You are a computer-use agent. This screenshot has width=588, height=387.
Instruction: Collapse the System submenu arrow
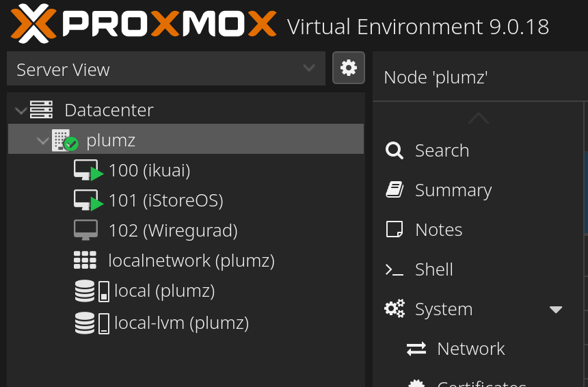point(556,309)
